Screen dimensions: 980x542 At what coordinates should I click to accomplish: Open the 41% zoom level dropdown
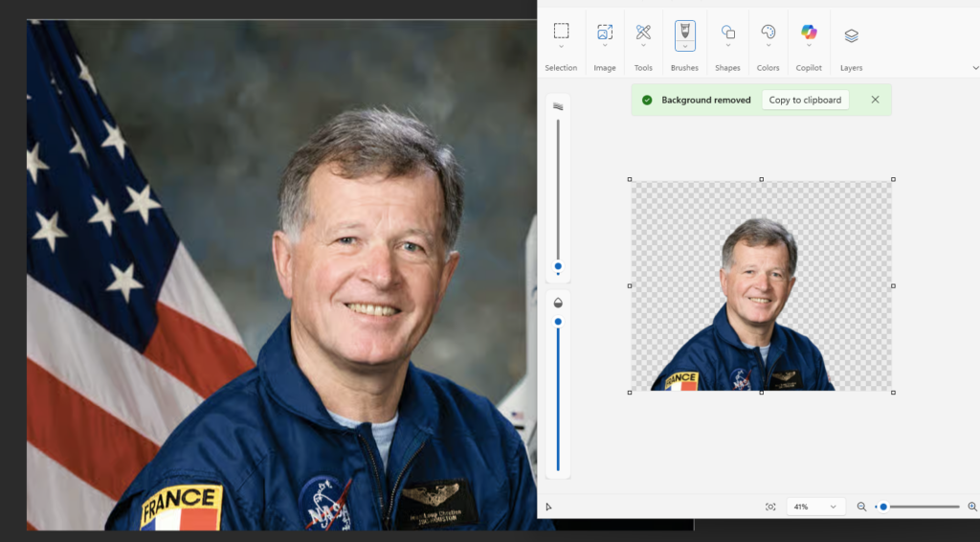[x=813, y=507]
